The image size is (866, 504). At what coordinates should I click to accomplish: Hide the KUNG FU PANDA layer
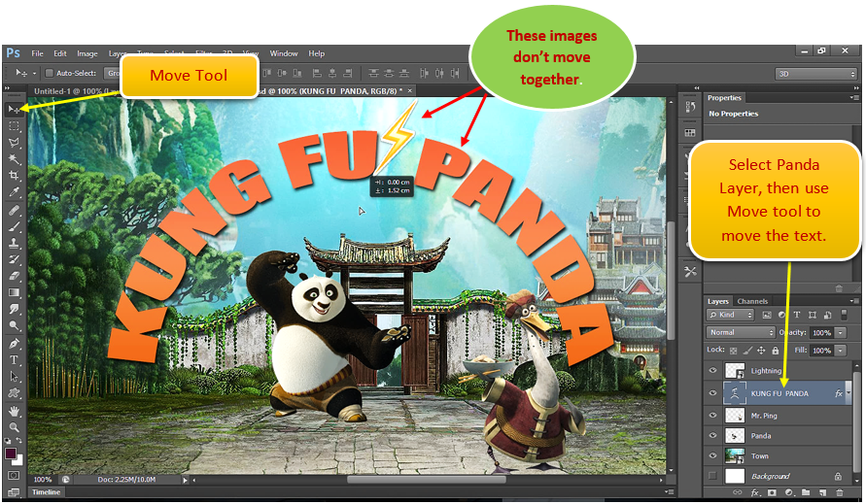712,393
